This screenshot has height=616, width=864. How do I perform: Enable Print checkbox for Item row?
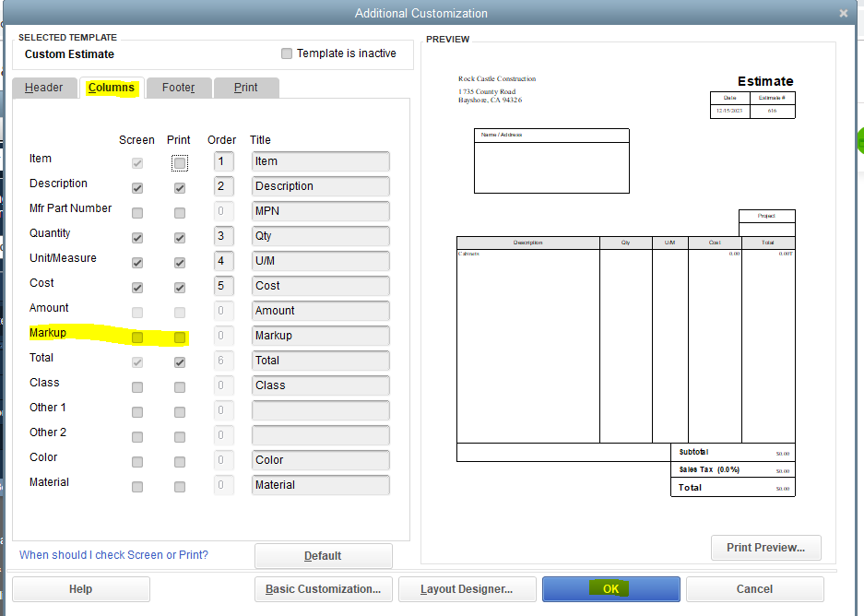coord(180,163)
